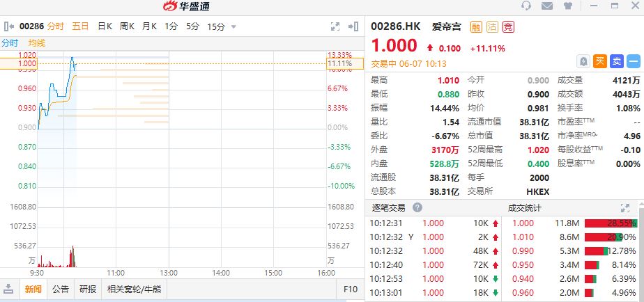This screenshot has height=302, width=644.
Task: Expand the chart to full screen
Action: tap(335, 26)
